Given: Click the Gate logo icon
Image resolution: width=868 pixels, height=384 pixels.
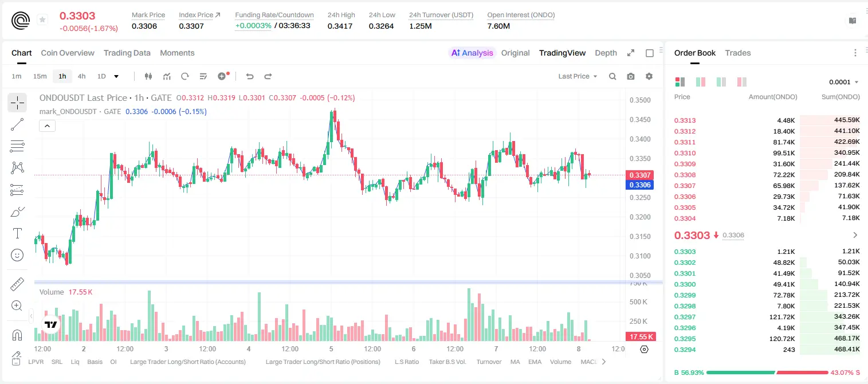Looking at the screenshot, I should tap(21, 20).
